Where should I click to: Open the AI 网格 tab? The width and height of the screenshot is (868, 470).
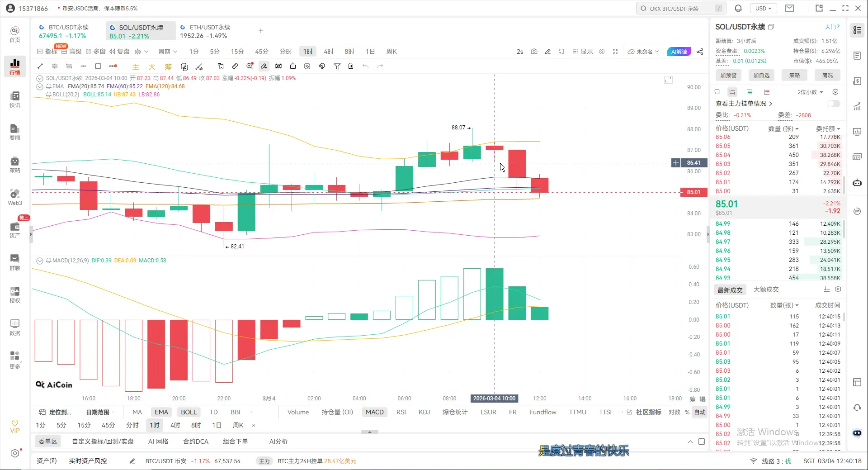(158, 442)
